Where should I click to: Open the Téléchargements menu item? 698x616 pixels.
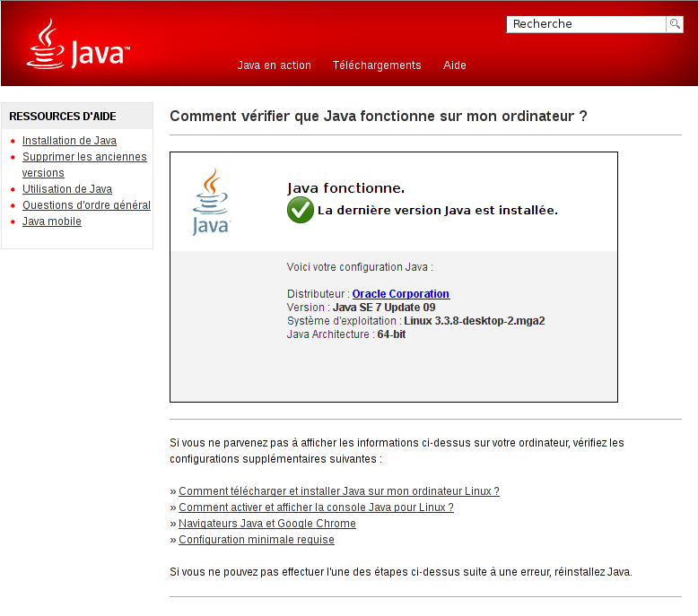point(377,65)
